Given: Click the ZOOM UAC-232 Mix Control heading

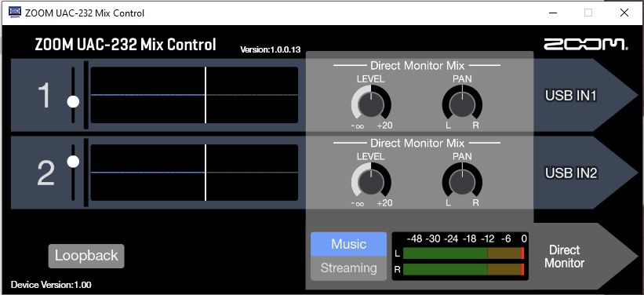Looking at the screenshot, I should click(x=126, y=45).
